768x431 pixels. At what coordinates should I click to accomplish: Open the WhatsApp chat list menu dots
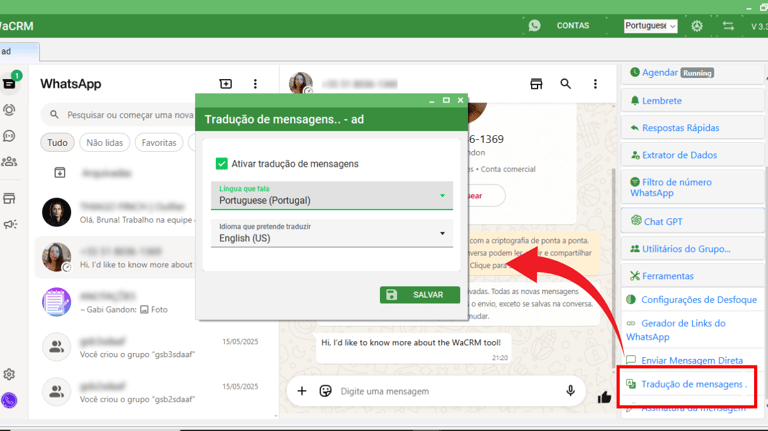pyautogui.click(x=255, y=84)
